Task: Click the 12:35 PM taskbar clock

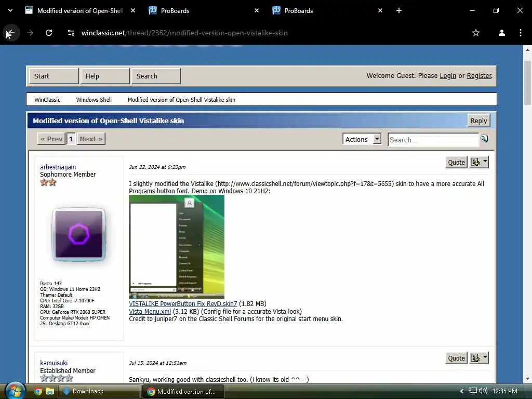Action: (505, 391)
